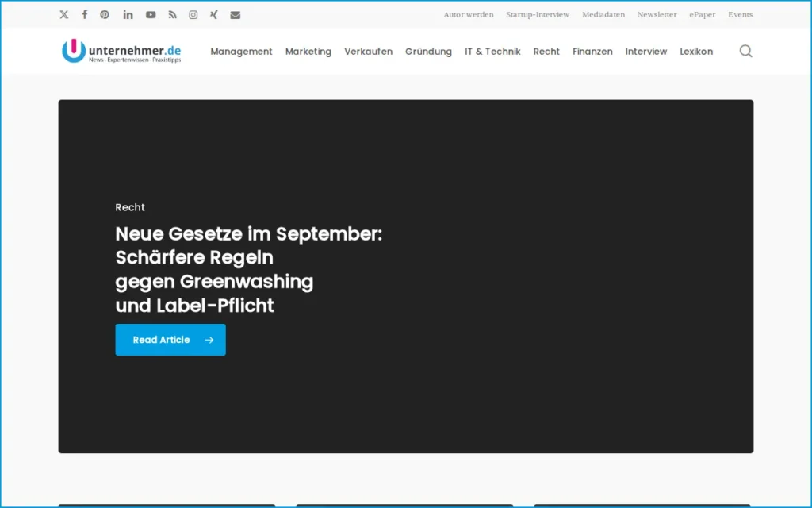Open the Facebook social link
The width and height of the screenshot is (812, 508).
(84, 14)
